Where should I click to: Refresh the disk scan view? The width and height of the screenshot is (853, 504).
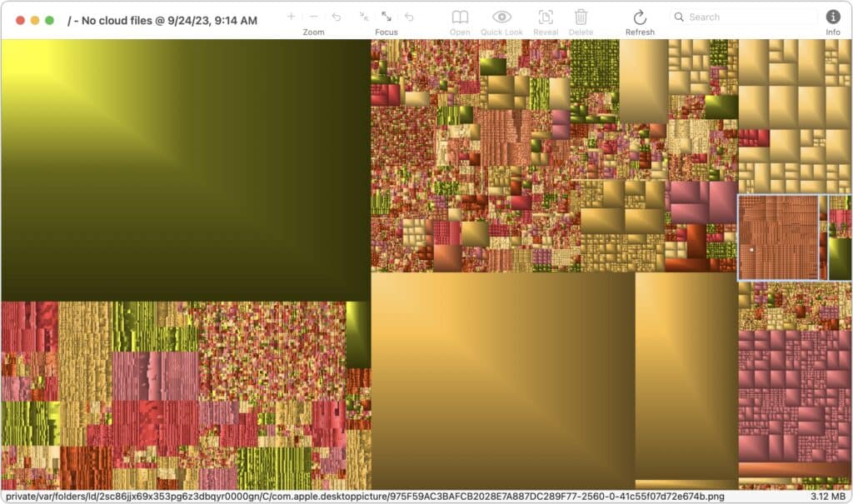(640, 17)
